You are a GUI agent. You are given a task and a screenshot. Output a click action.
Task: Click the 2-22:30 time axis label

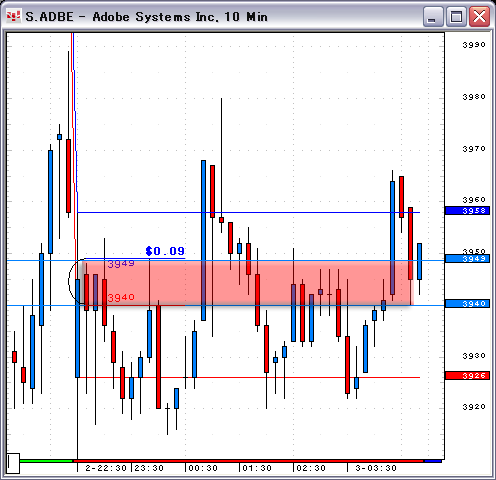point(106,468)
